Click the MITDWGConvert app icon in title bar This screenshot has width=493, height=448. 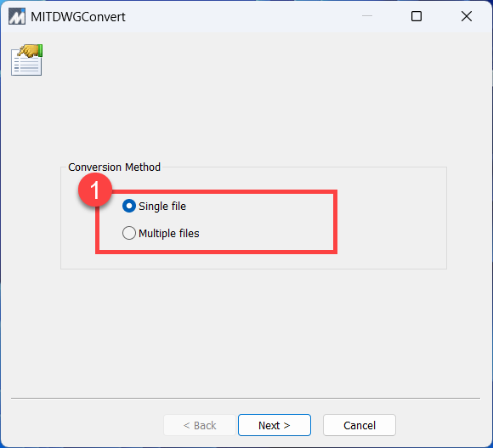coord(17,16)
